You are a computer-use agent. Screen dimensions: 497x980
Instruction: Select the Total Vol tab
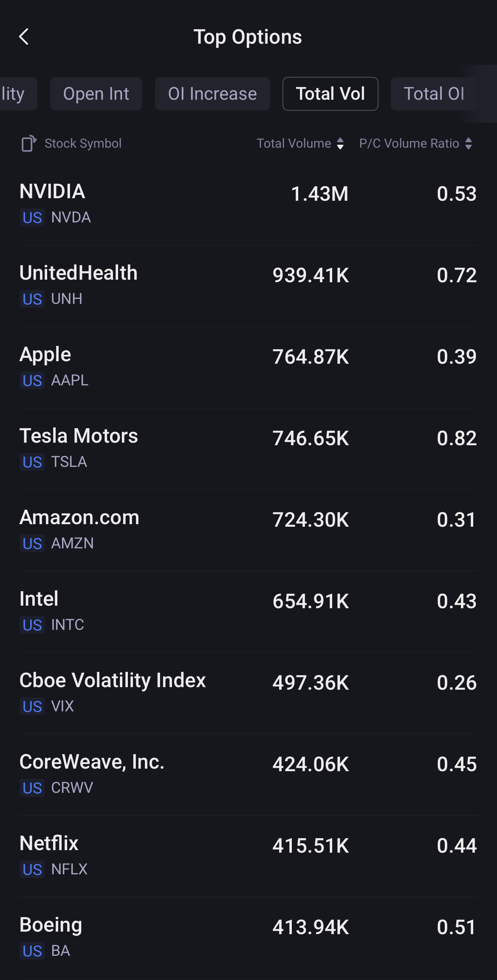(330, 94)
